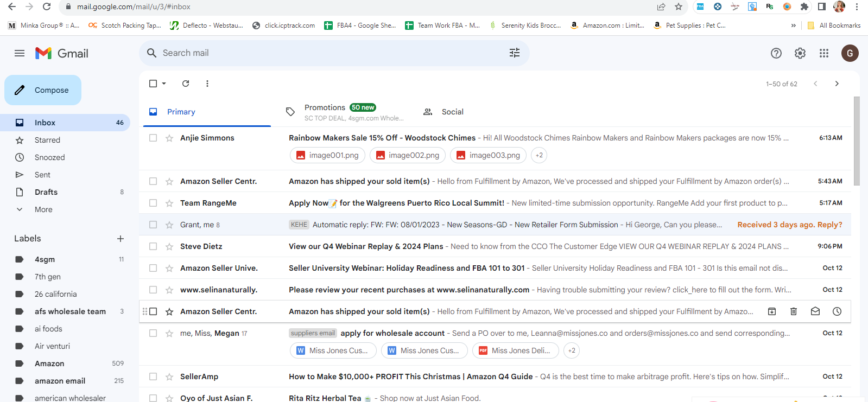868x402 pixels.
Task: Open the Scotch Packing Tape bookmark
Action: (x=125, y=25)
